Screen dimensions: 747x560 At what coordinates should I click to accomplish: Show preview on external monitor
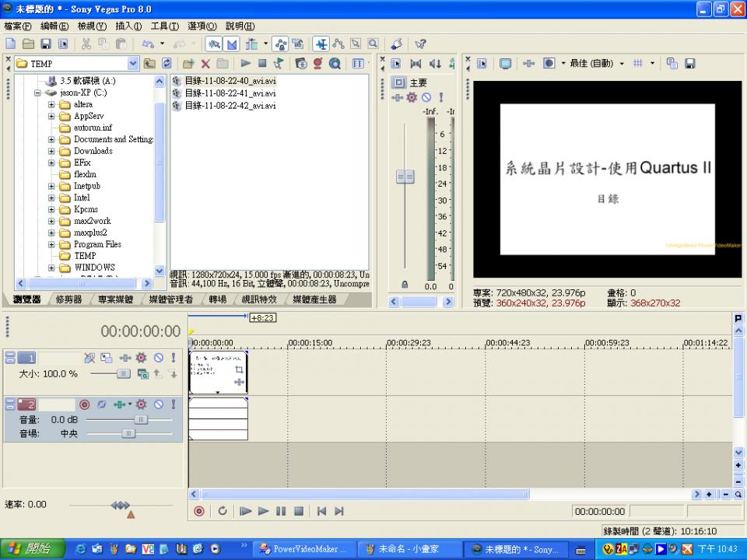pos(505,64)
